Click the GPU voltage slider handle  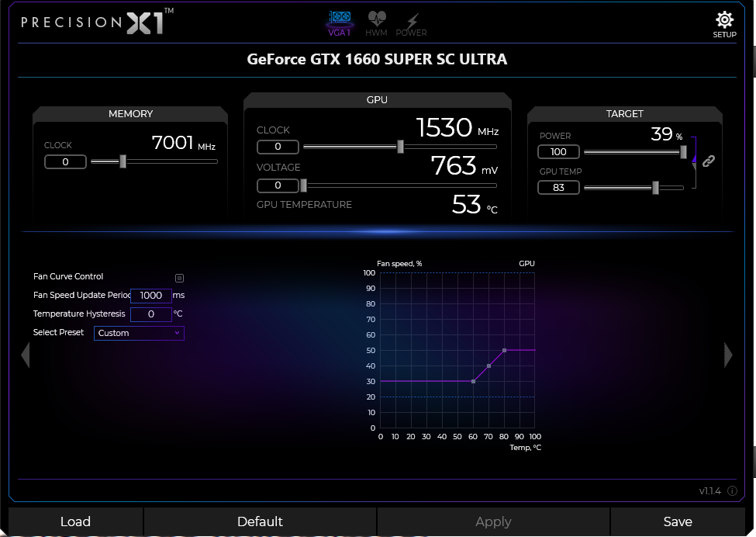303,185
